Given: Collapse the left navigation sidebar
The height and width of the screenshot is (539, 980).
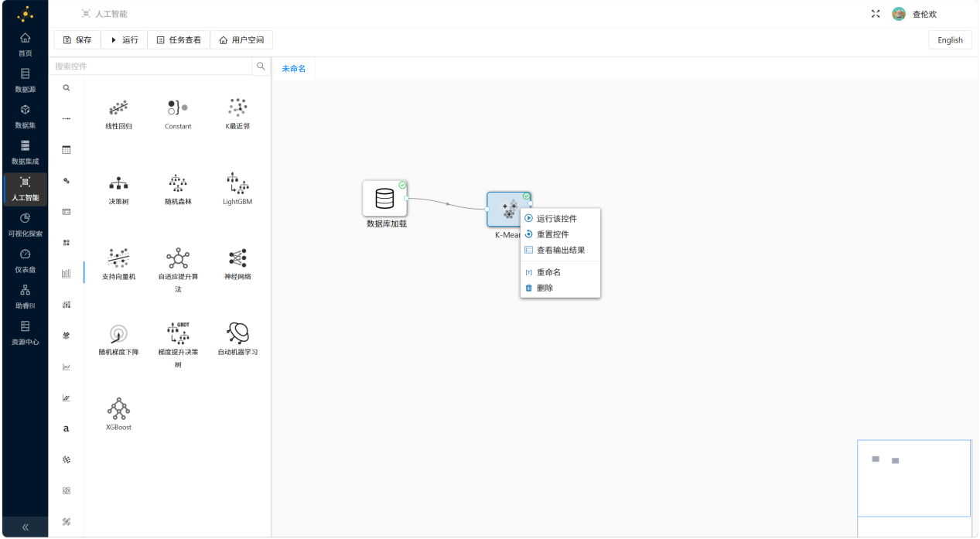Looking at the screenshot, I should coord(25,527).
